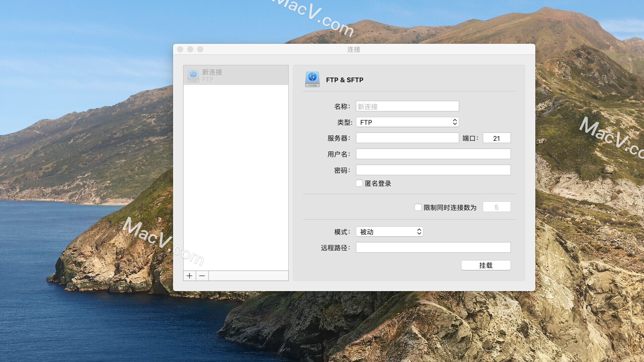Click the 名称 name input field
This screenshot has height=362, width=644.
(407, 106)
